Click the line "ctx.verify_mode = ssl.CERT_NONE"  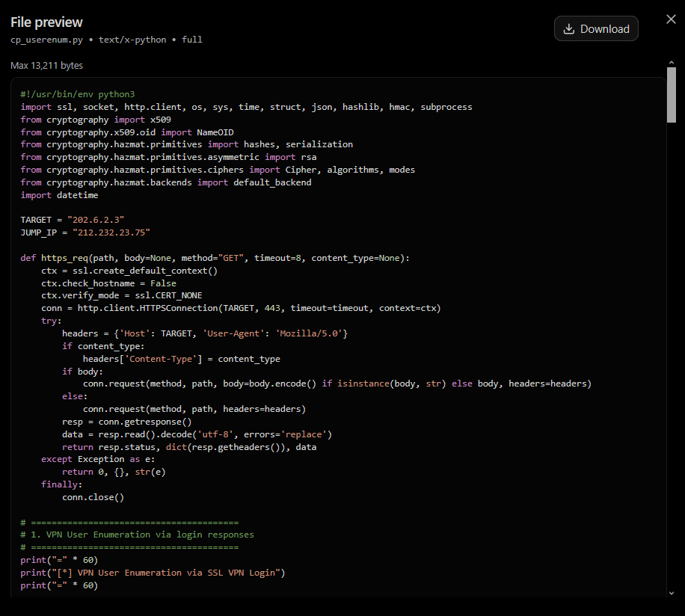click(x=121, y=295)
